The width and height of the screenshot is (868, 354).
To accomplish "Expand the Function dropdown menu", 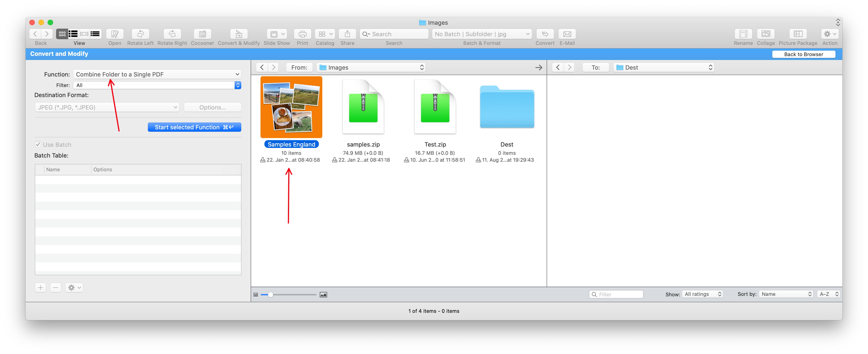I will tap(236, 74).
